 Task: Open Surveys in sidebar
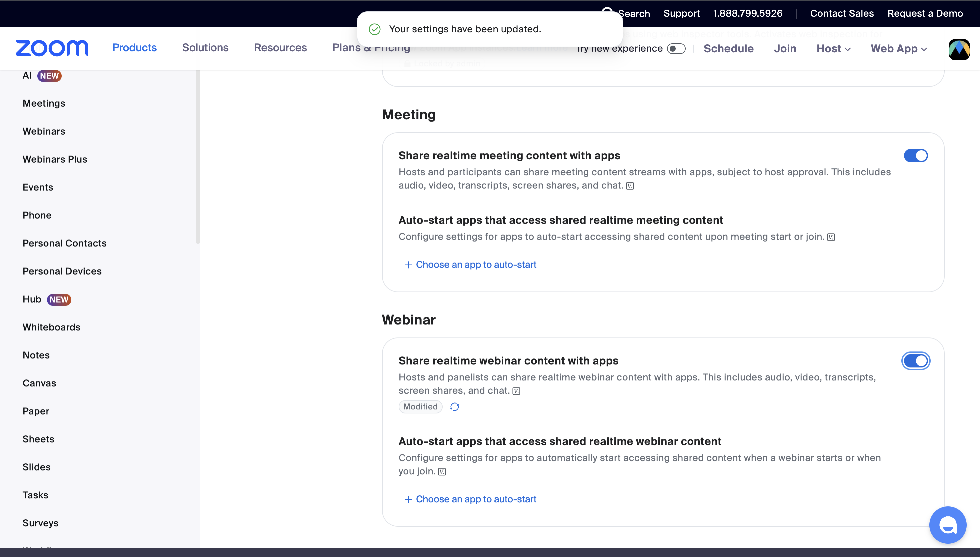(41, 523)
